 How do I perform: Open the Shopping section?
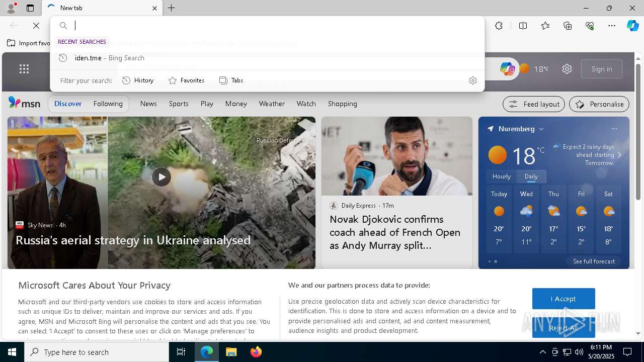click(x=342, y=104)
